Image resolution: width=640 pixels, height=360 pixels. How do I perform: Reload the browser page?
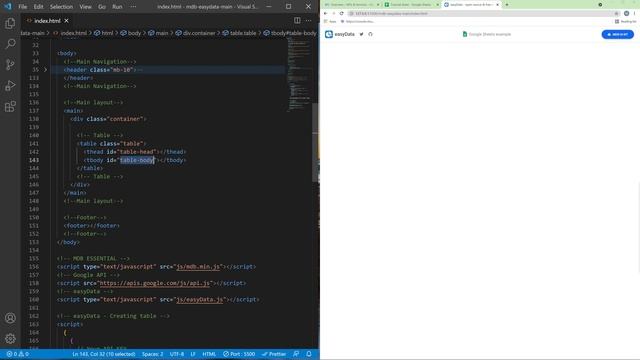coord(342,13)
